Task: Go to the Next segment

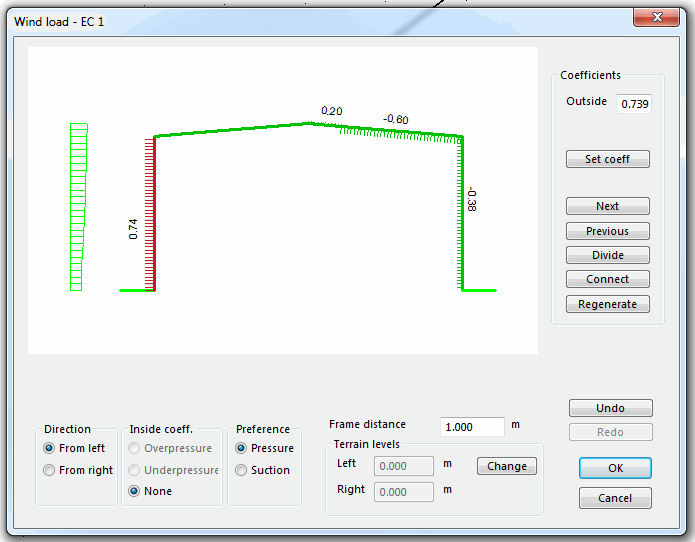Action: [608, 206]
